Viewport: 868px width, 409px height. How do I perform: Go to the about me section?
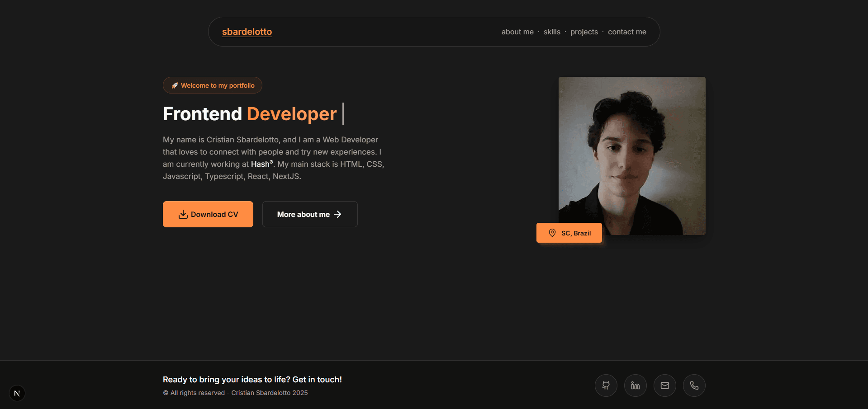[x=517, y=32]
